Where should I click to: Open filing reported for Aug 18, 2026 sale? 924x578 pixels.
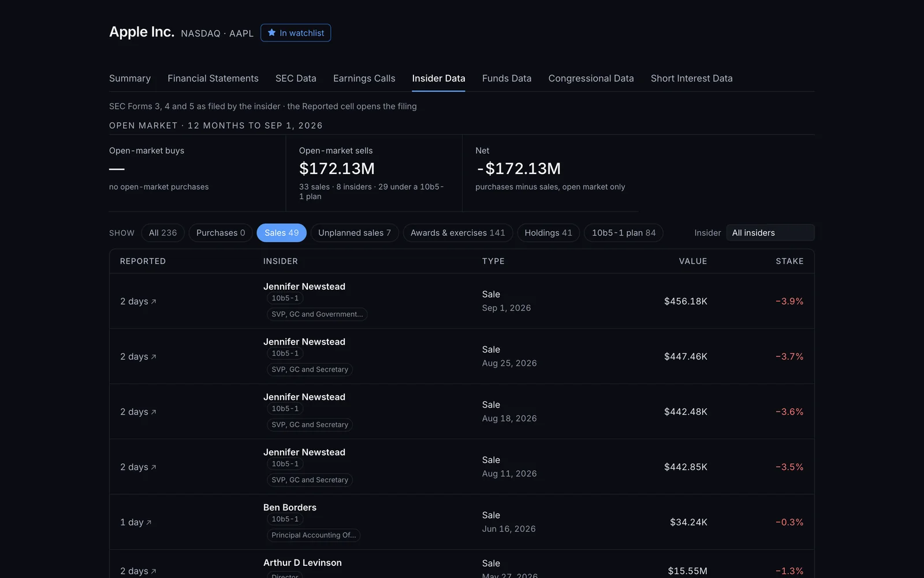pos(138,412)
